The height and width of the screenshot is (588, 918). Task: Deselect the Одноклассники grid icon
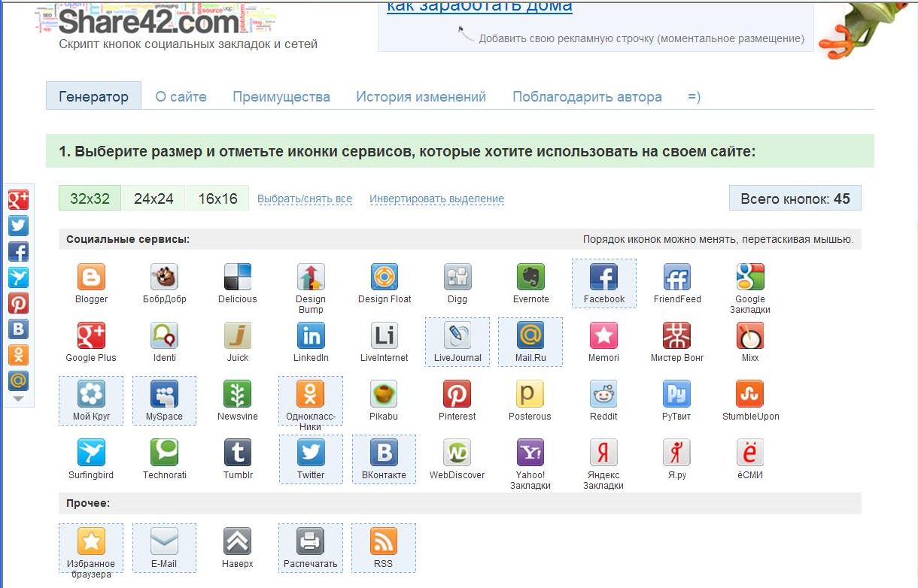pos(311,394)
